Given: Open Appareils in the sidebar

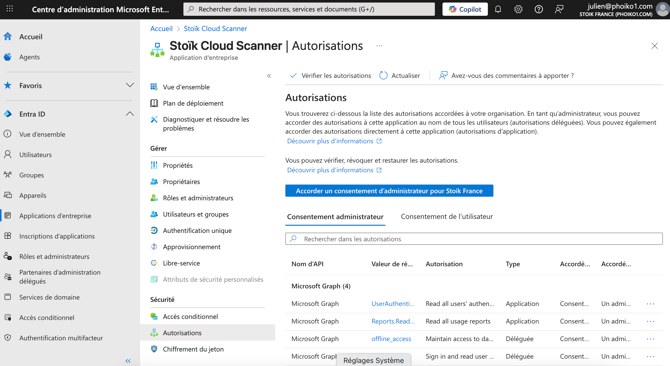Looking at the screenshot, I should [x=32, y=195].
